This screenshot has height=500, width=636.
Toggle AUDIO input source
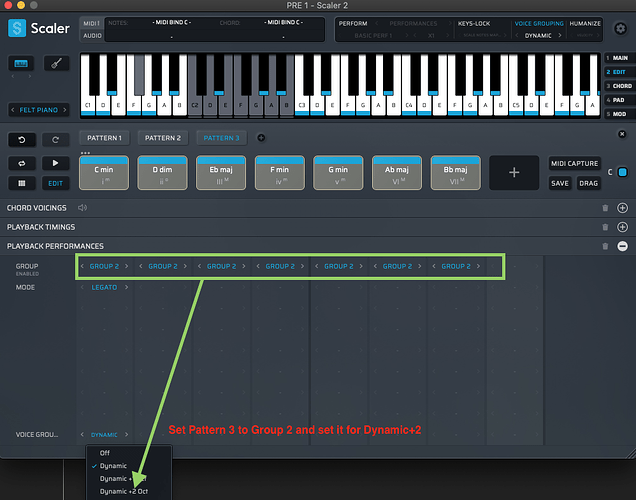tap(92, 36)
